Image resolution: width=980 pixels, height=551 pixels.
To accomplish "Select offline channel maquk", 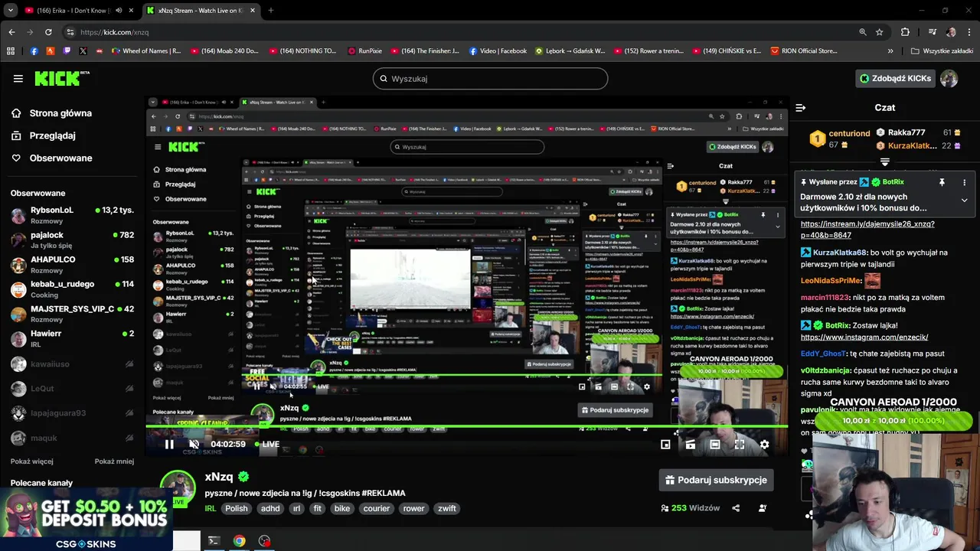I will point(72,438).
